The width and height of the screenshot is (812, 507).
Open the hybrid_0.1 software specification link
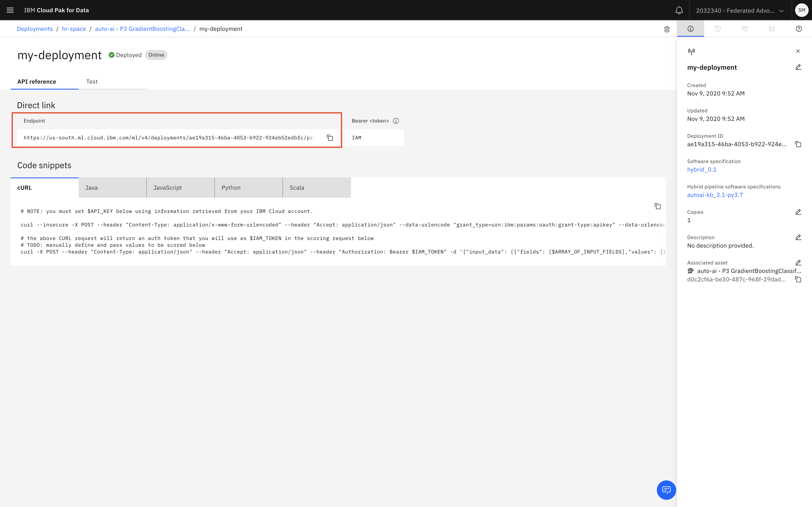(x=702, y=170)
